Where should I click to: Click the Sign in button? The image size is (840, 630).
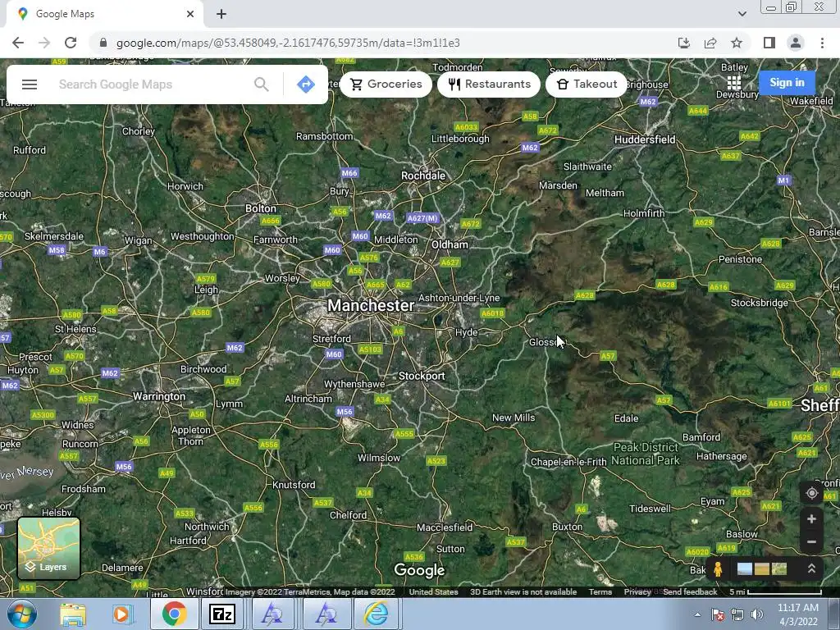(x=787, y=83)
